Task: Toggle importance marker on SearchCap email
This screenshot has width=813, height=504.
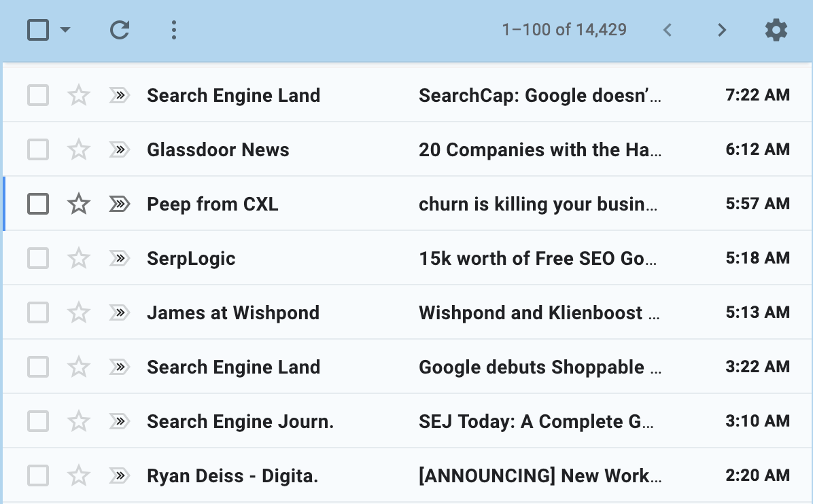Action: [x=119, y=95]
